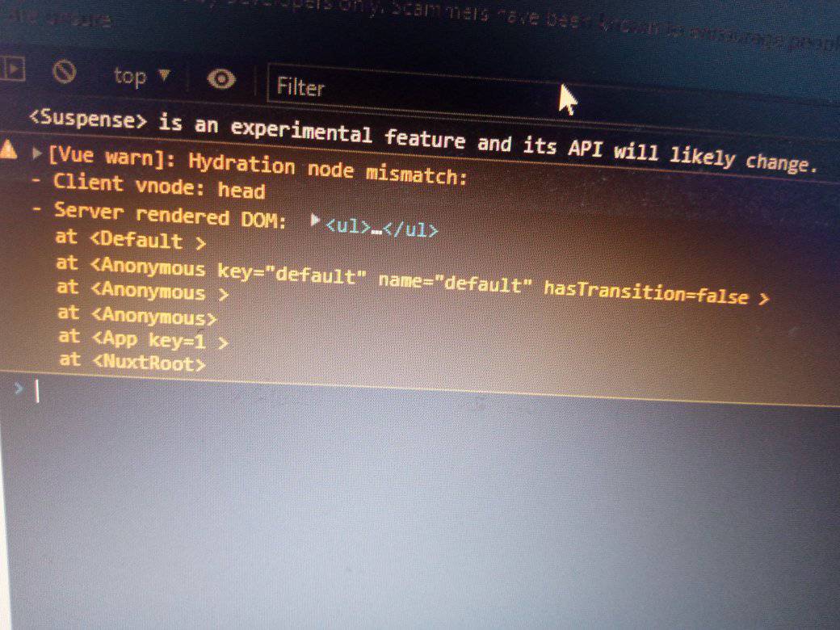Screen dimensions: 840x630
Task: Select the 'at <NuxtRoot>' stack line
Action: (x=132, y=361)
